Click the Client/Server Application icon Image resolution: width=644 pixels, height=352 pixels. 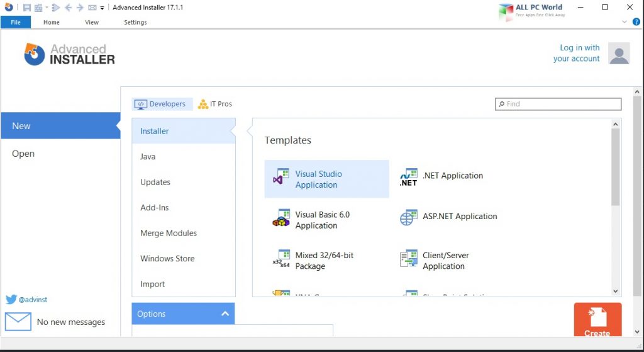point(409,258)
